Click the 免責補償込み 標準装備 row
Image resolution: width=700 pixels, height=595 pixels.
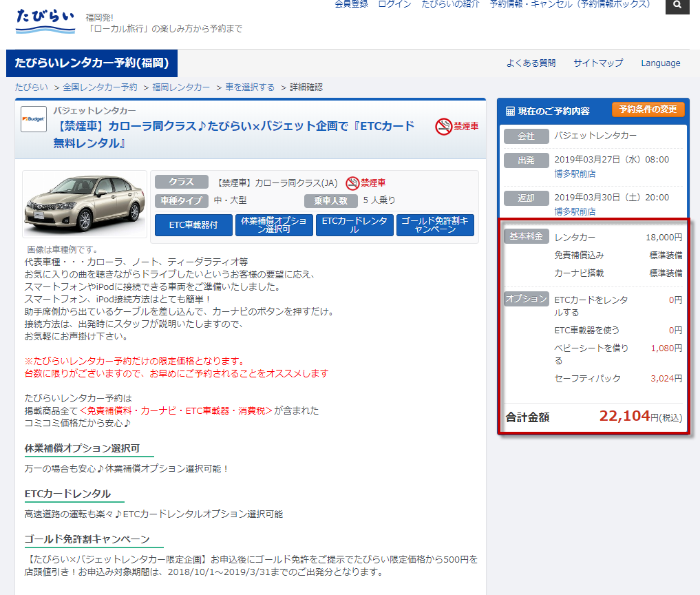pos(618,255)
